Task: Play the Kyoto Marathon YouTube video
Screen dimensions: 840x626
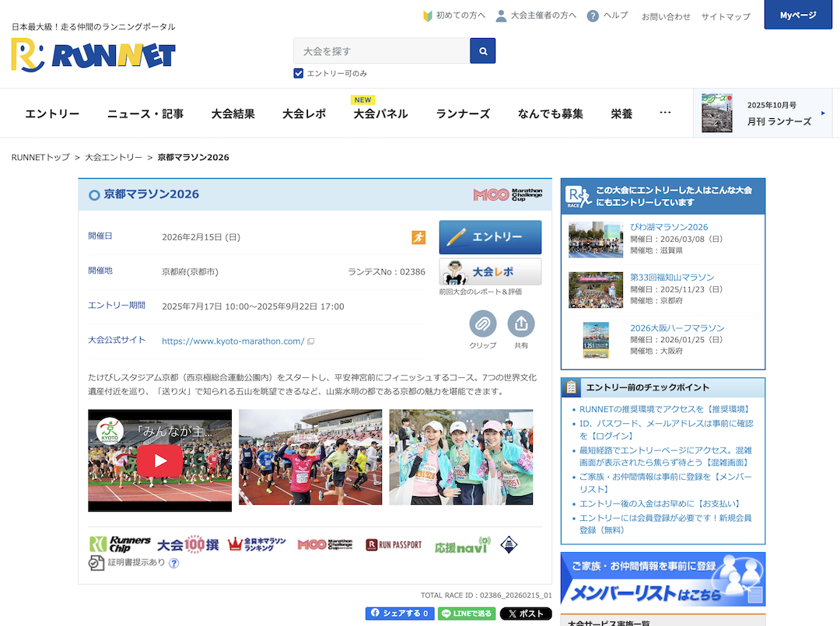Action: pyautogui.click(x=159, y=460)
